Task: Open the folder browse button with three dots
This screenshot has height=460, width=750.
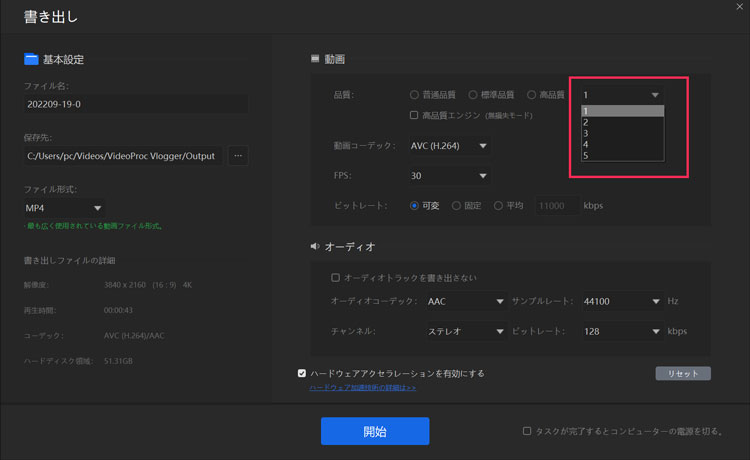Action: 238,156
